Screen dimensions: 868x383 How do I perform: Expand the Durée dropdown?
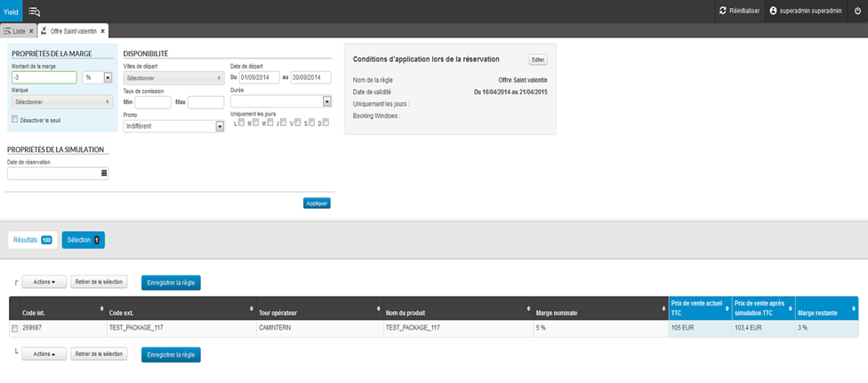(x=326, y=101)
